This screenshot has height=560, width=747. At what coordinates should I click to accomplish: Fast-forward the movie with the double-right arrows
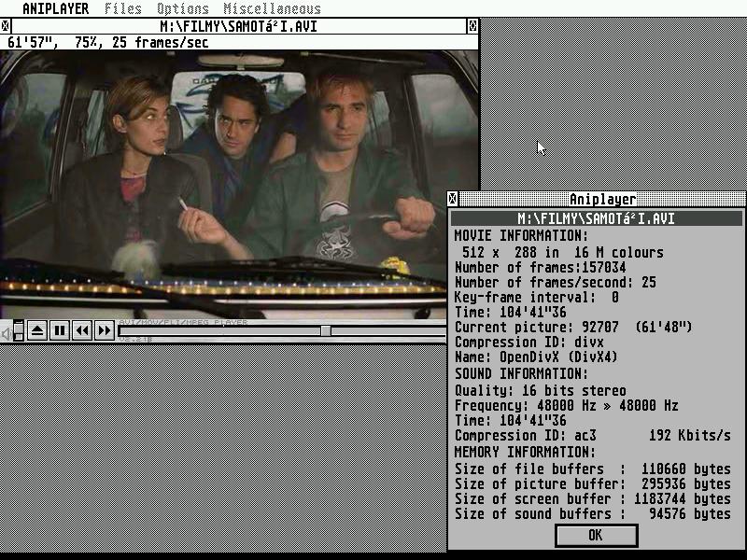tap(105, 330)
